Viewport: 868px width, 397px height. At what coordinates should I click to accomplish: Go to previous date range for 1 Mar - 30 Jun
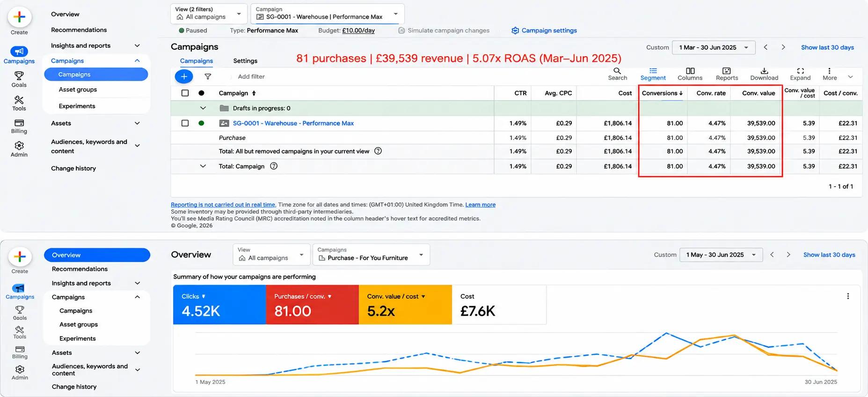pos(766,47)
